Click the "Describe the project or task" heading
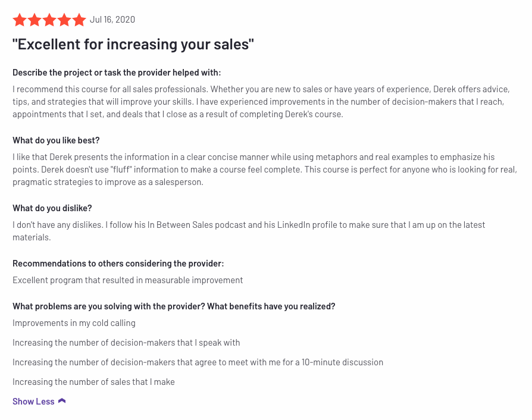Image resolution: width=532 pixels, height=420 pixels. coord(117,73)
